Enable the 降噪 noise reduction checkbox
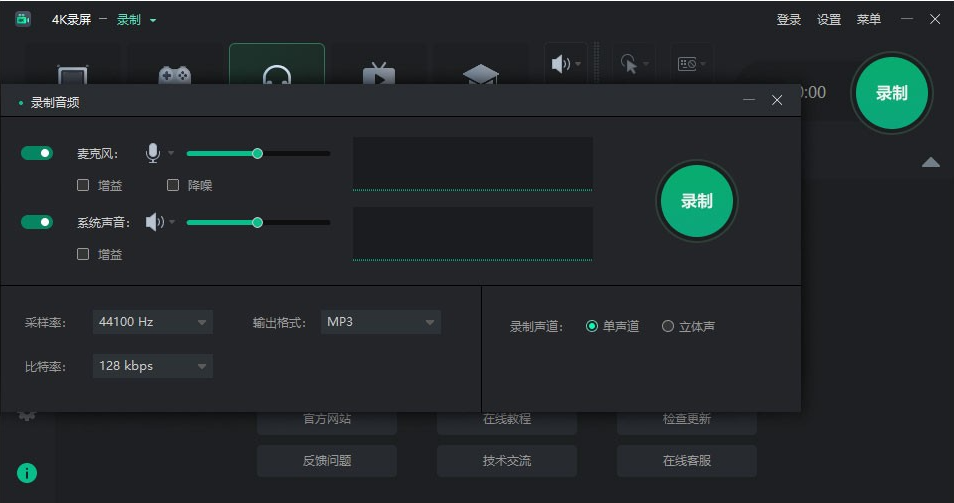The width and height of the screenshot is (954, 503). click(173, 185)
